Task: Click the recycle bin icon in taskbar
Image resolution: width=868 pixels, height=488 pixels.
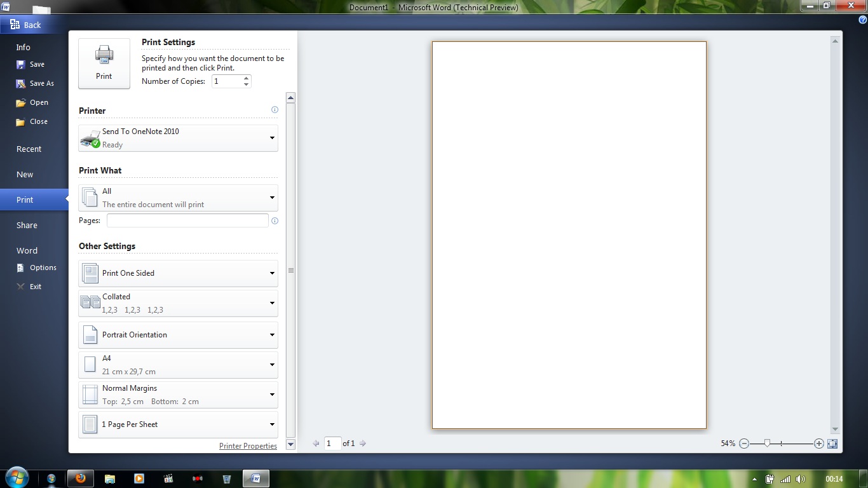Action: point(227,478)
